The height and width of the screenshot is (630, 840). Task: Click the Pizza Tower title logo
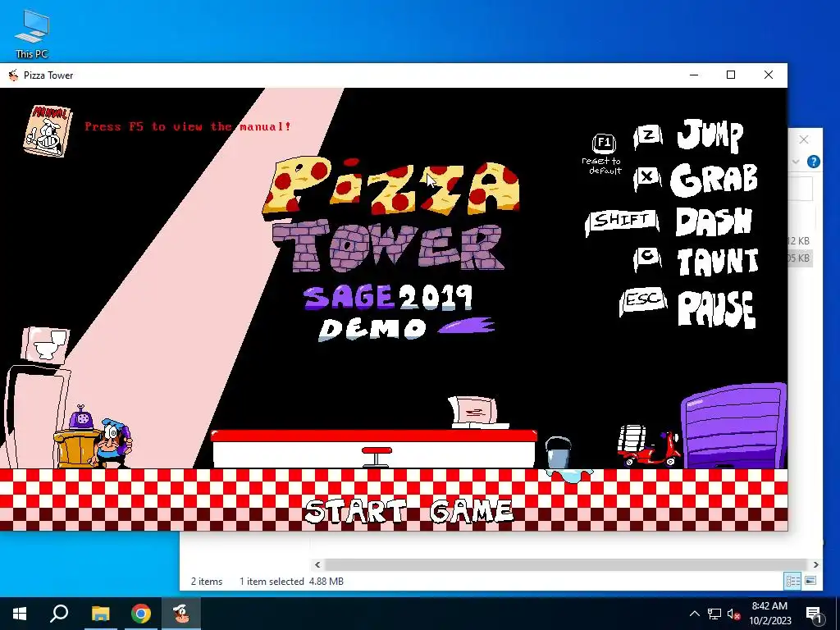coord(391,214)
